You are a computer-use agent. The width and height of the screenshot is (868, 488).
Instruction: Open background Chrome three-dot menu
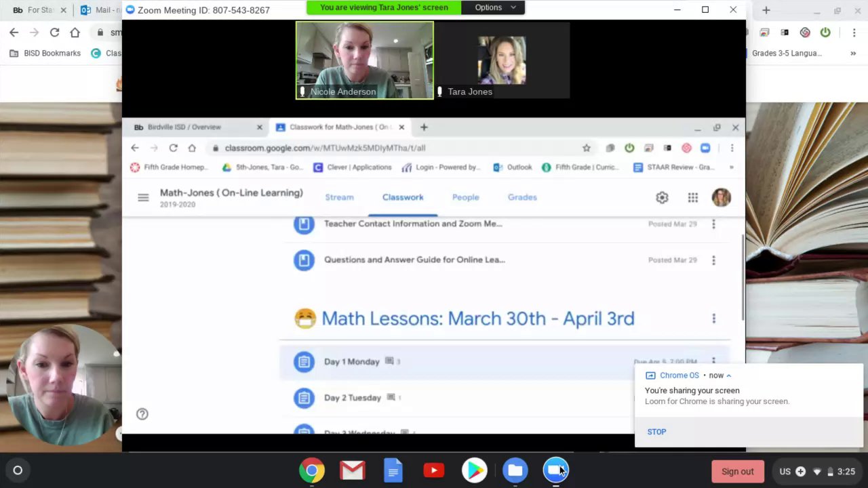pos(854,33)
